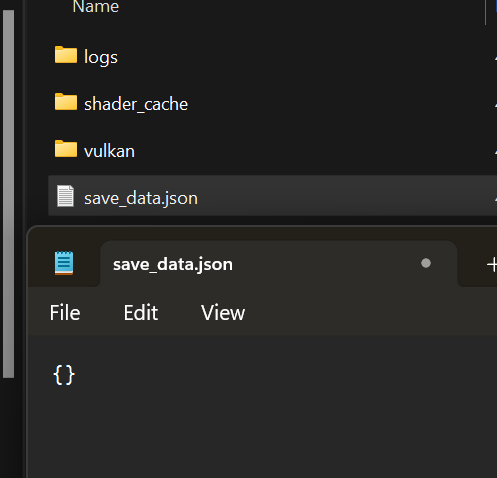The height and width of the screenshot is (478, 497).
Task: Select the shader_cache folder name
Action: 136,104
